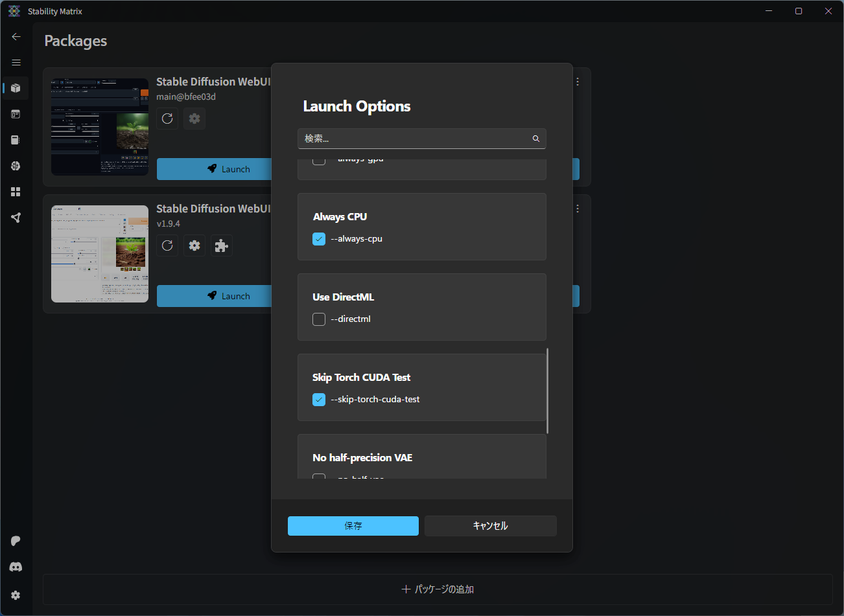Viewport: 844px width, 616px height.
Task: Click the 保存 save button
Action: click(353, 526)
